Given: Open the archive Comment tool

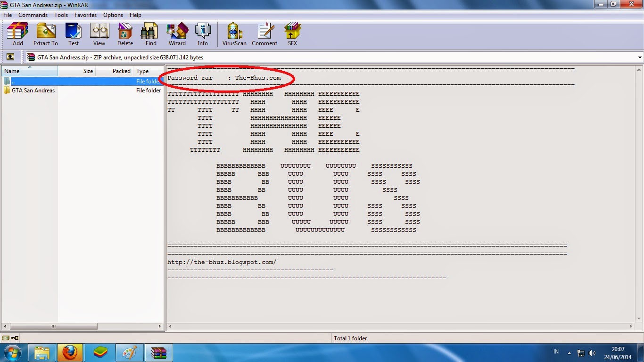Looking at the screenshot, I should (264, 34).
